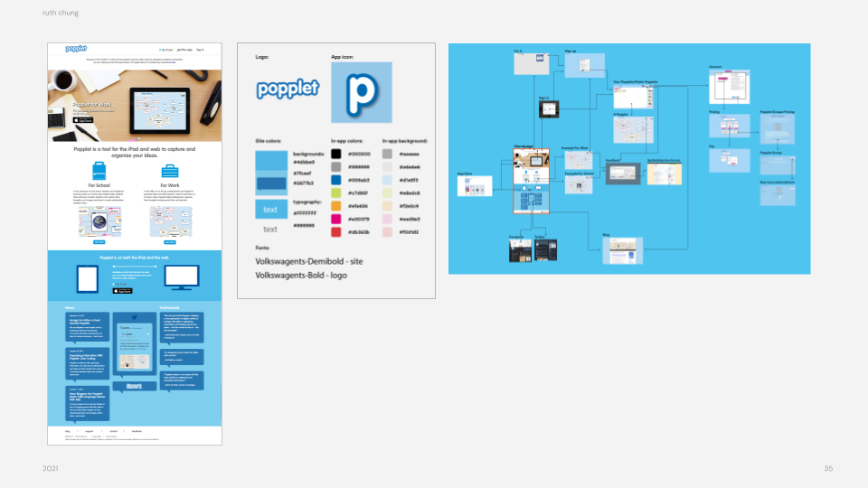
Task: Click the iPad device icon in the blue band
Action: [x=88, y=279]
